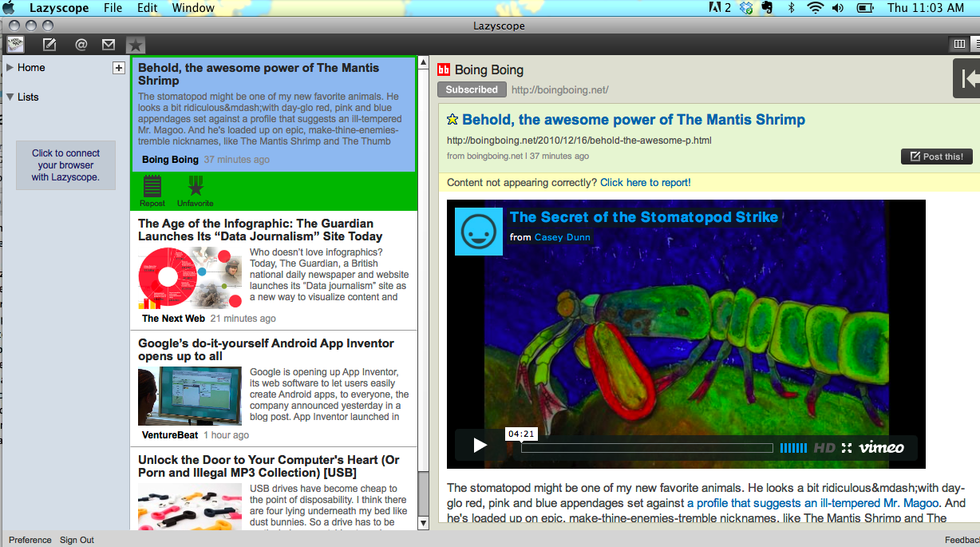Open direct messages envelope icon
The width and height of the screenshot is (980, 547).
pos(109,45)
